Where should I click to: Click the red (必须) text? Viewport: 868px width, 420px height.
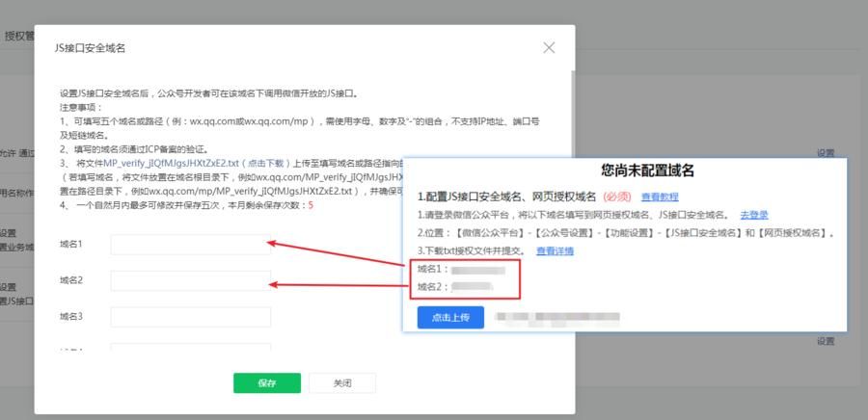coord(617,197)
